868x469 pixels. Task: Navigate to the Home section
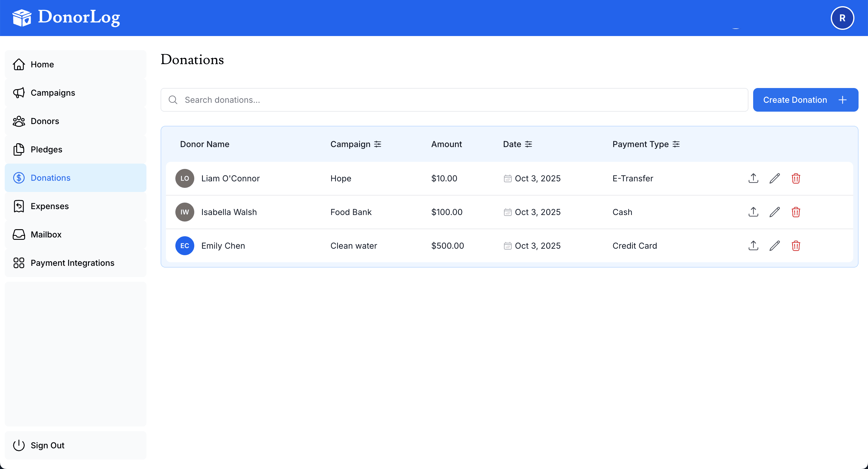coord(42,64)
